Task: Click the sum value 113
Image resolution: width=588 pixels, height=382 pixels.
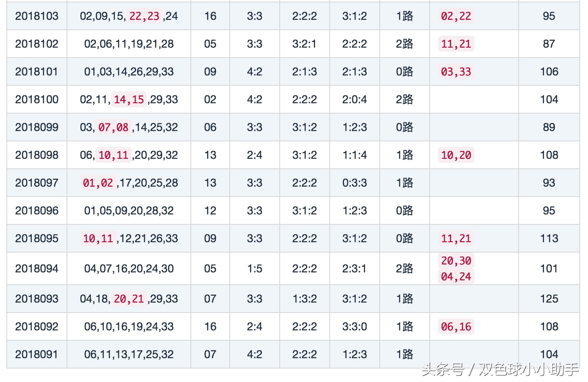Action: 549,239
